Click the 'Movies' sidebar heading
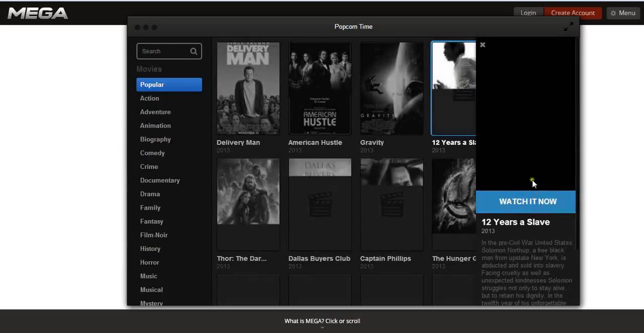Image resolution: width=644 pixels, height=333 pixels. (x=149, y=69)
